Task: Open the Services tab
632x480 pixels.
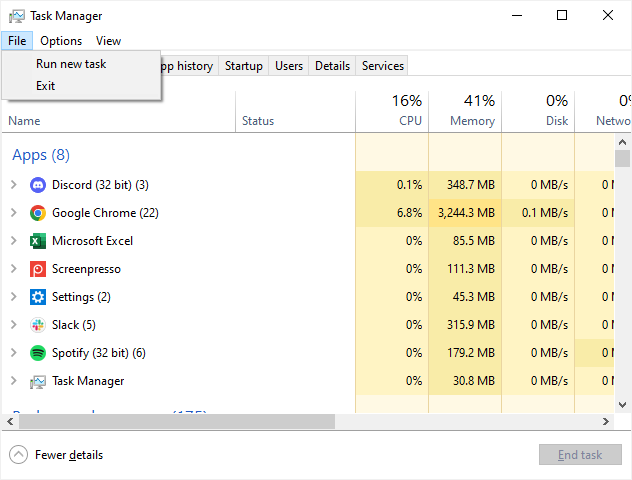Action: [x=383, y=66]
